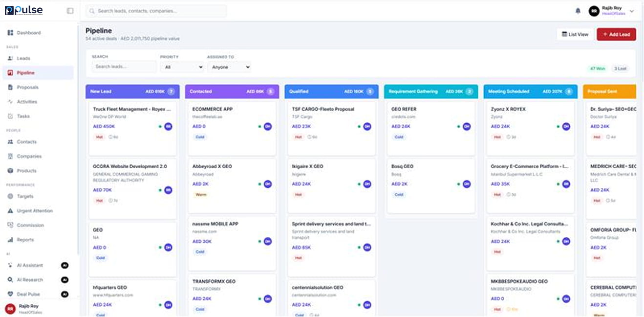Image resolution: width=644 pixels, height=317 pixels.
Task: Open the Contacts menu item
Action: [x=26, y=142]
